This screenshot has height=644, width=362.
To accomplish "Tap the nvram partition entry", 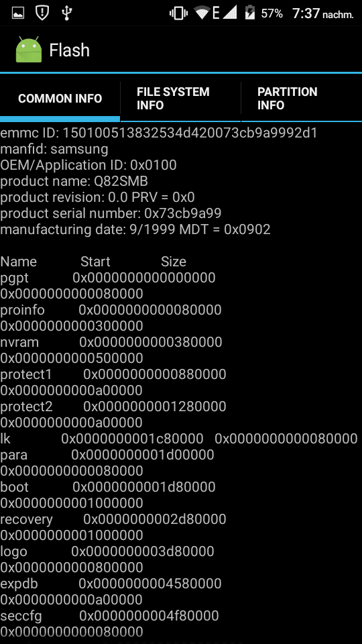I will click(x=111, y=350).
